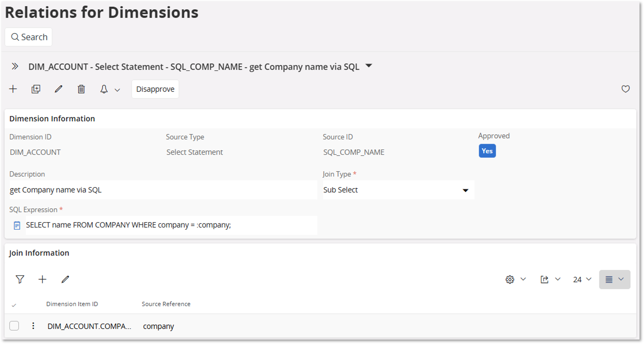The width and height of the screenshot is (644, 344).
Task: Open the record selector dropdown arrow beside title
Action: pyautogui.click(x=368, y=66)
